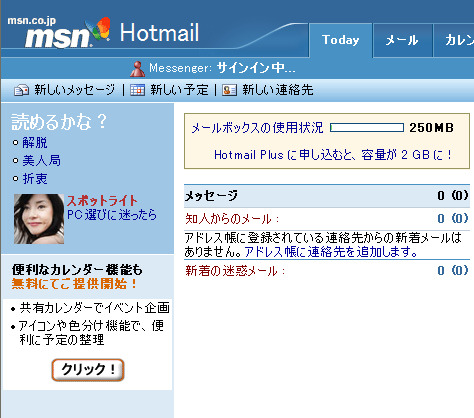Screen dimensions: 474x418
Task: Click 新しいメッセージ to compose mail
Action: [75, 90]
